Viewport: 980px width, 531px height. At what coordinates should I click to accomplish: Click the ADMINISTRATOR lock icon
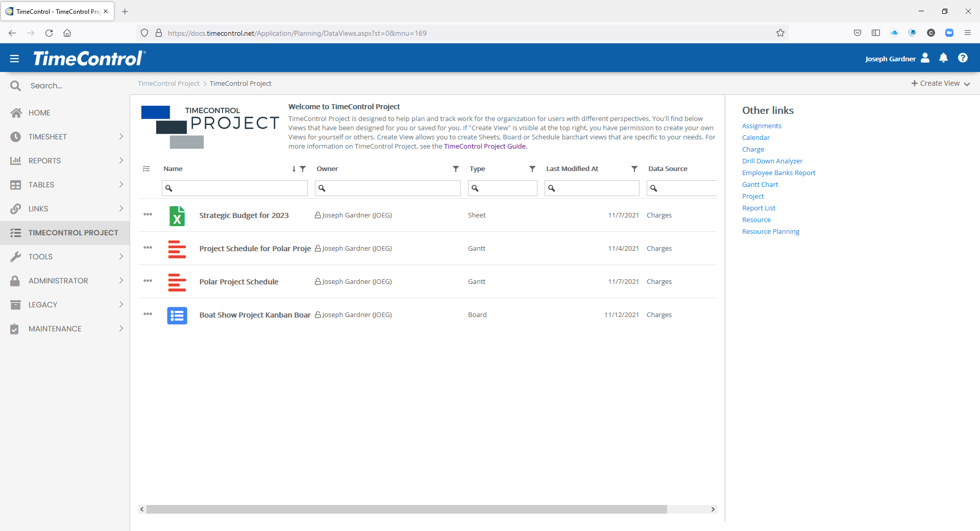click(15, 281)
